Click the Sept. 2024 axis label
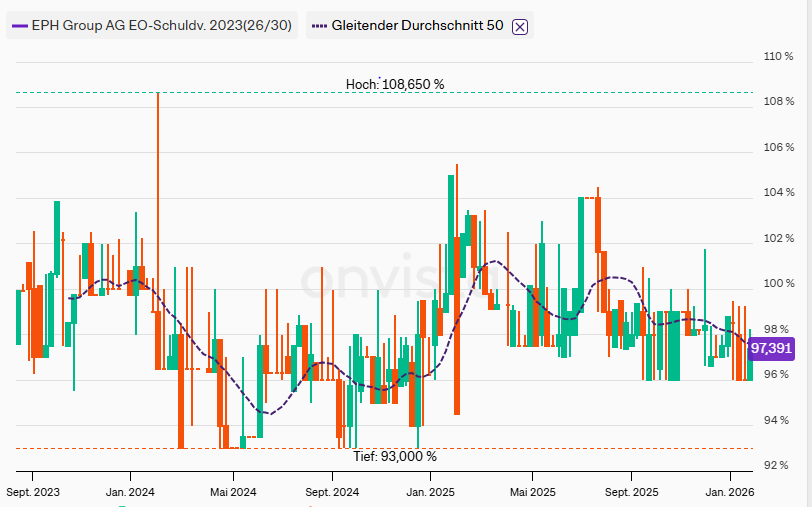 click(x=332, y=492)
